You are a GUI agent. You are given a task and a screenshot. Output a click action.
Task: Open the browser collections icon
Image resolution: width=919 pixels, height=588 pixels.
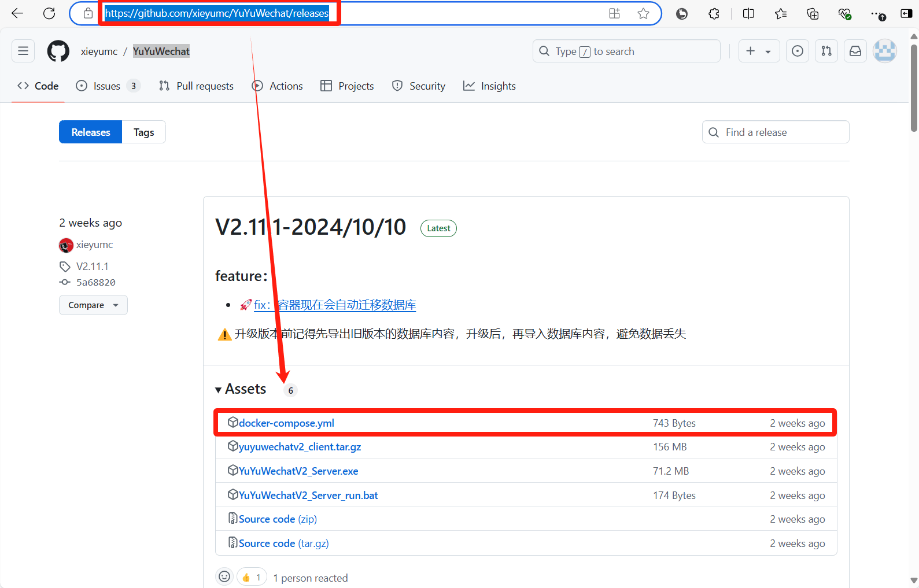[813, 13]
